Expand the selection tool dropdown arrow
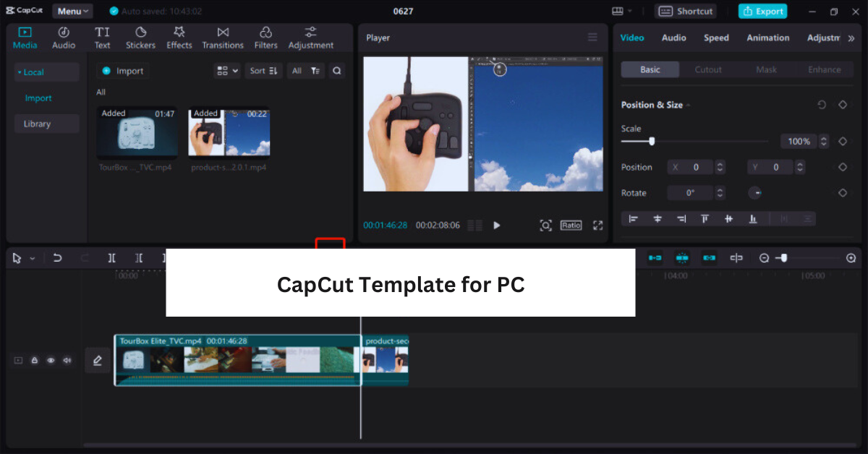This screenshot has width=868, height=454. click(x=32, y=259)
